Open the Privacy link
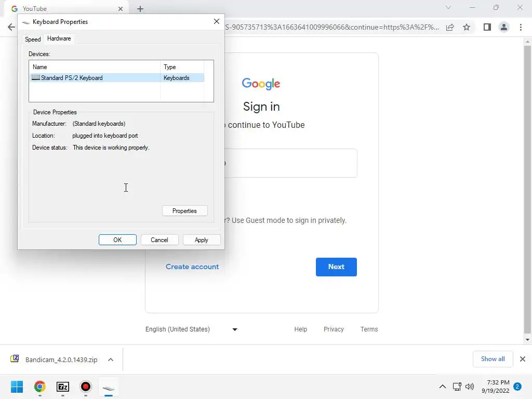 pyautogui.click(x=334, y=329)
